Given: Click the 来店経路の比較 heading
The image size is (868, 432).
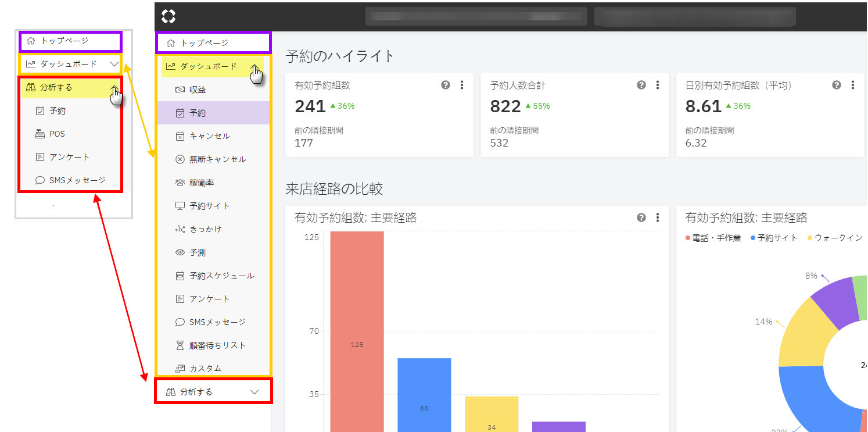Looking at the screenshot, I should click(x=334, y=189).
